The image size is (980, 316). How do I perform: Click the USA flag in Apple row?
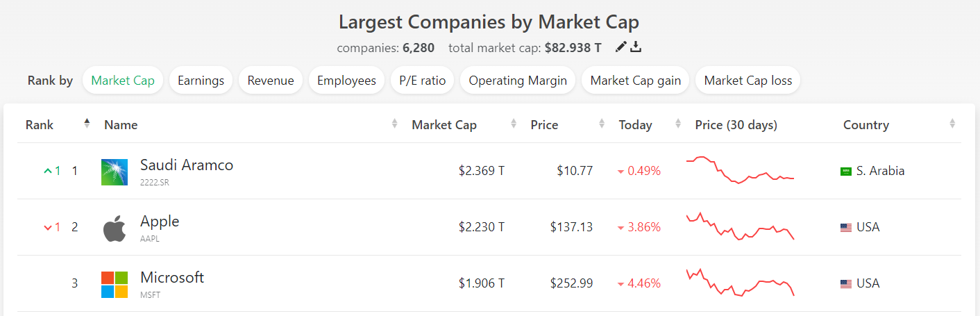pyautogui.click(x=845, y=228)
